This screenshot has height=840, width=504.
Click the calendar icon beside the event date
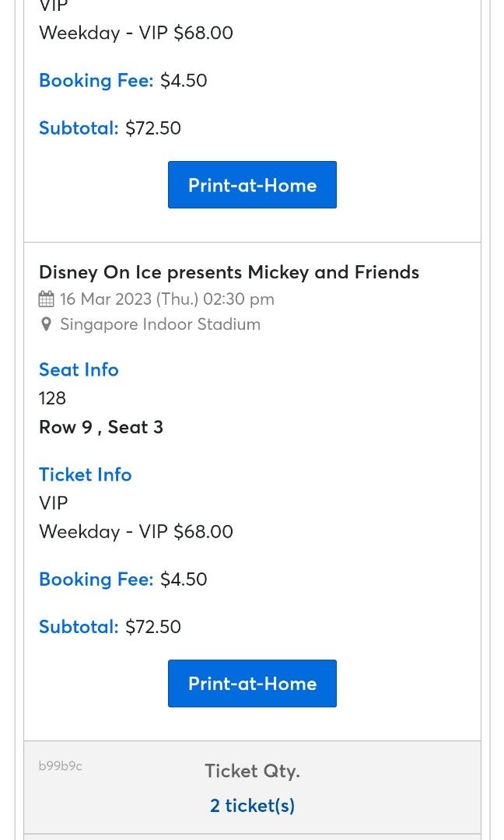[x=47, y=299]
